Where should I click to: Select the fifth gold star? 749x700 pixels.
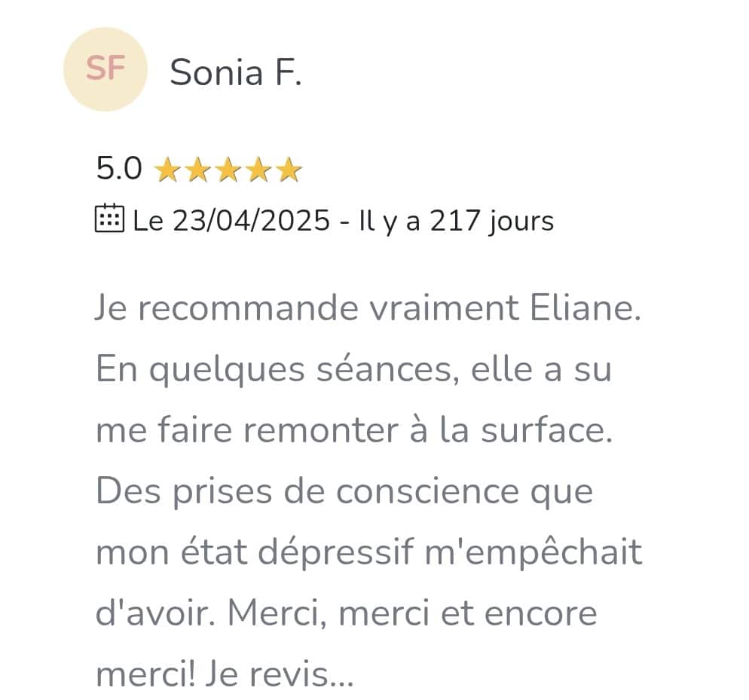pos(288,171)
